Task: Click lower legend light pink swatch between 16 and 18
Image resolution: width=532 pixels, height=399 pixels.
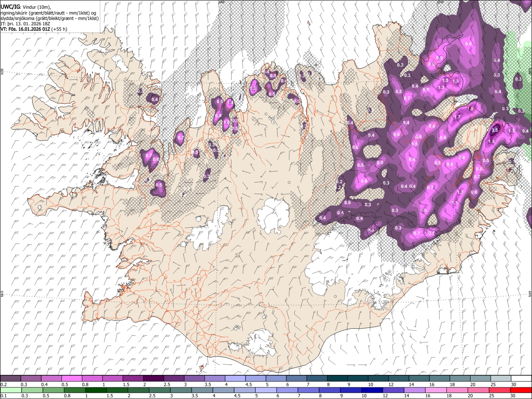Action: pyautogui.click(x=435, y=390)
